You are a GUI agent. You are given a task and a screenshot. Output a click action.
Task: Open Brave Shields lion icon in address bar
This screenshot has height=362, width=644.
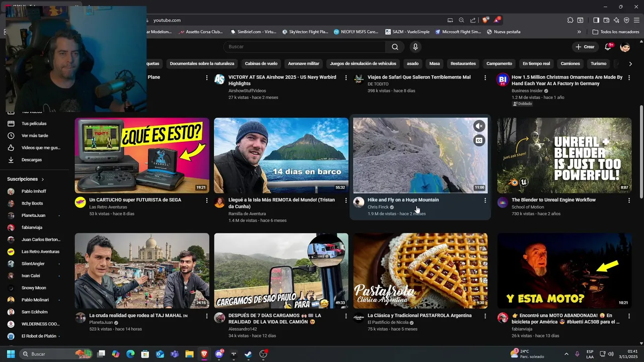click(485, 20)
